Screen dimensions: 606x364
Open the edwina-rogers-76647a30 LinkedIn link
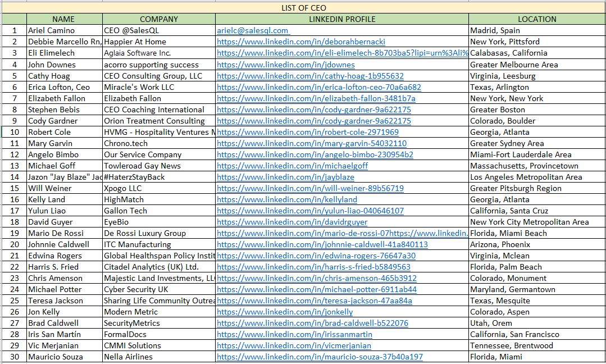pos(316,256)
